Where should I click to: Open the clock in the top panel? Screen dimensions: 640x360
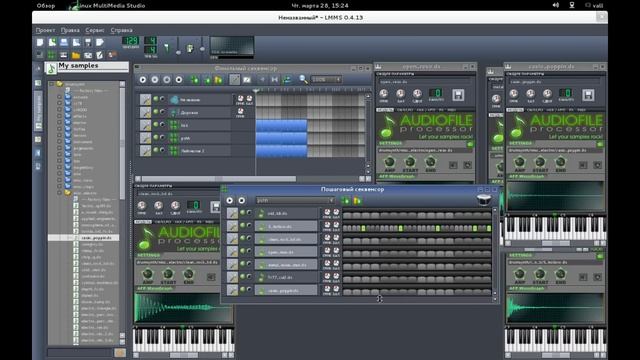click(x=320, y=5)
